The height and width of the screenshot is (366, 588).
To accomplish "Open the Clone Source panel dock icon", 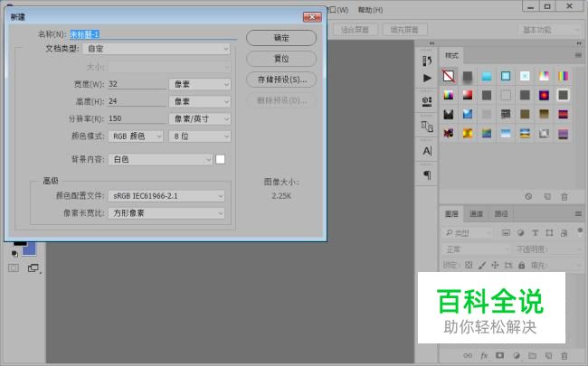I will 427,127.
